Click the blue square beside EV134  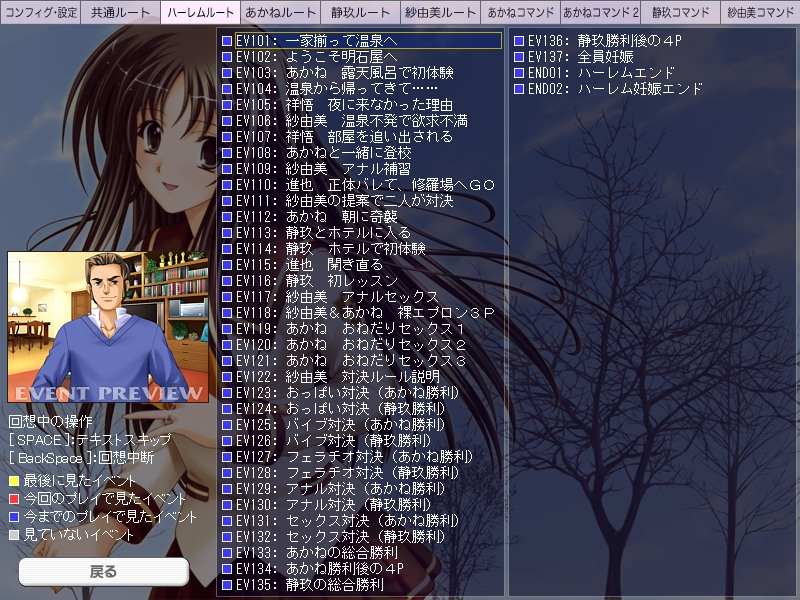tap(227, 568)
